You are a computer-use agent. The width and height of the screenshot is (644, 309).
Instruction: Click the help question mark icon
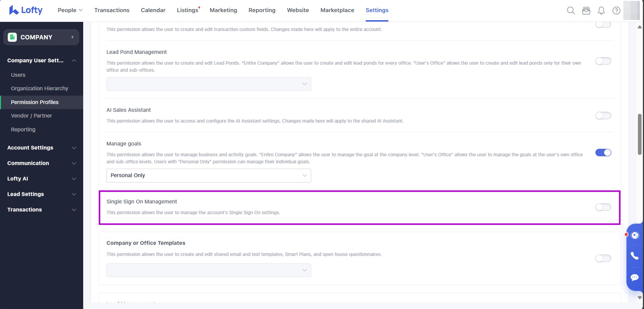pyautogui.click(x=616, y=10)
